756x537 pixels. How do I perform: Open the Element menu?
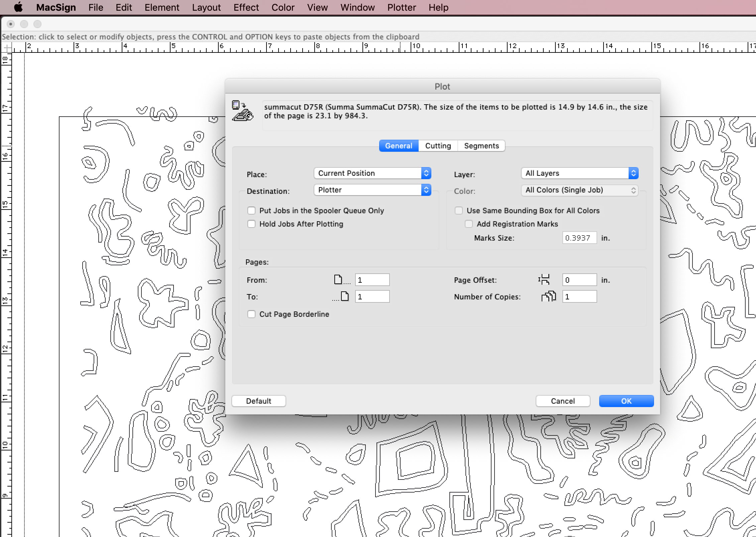point(162,7)
